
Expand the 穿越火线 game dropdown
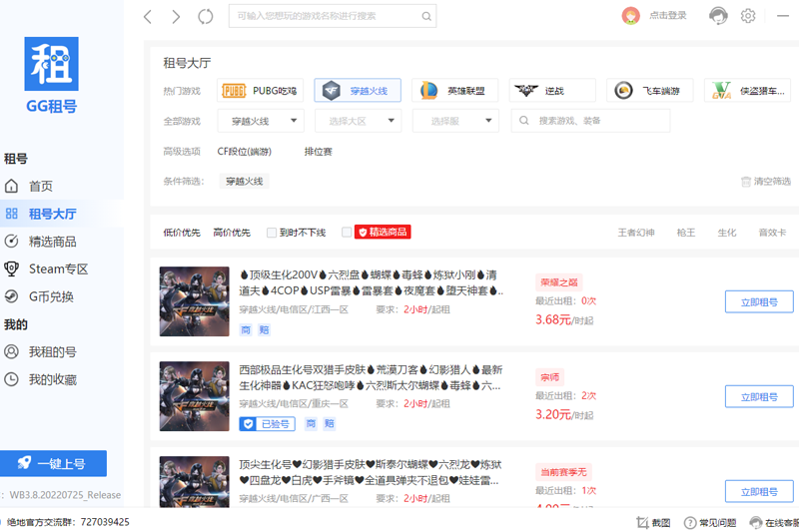(261, 121)
